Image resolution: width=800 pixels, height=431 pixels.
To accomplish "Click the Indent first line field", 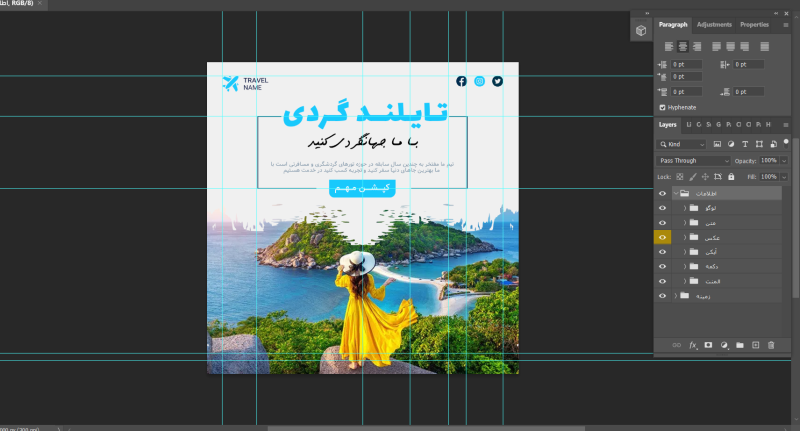I will [x=686, y=77].
